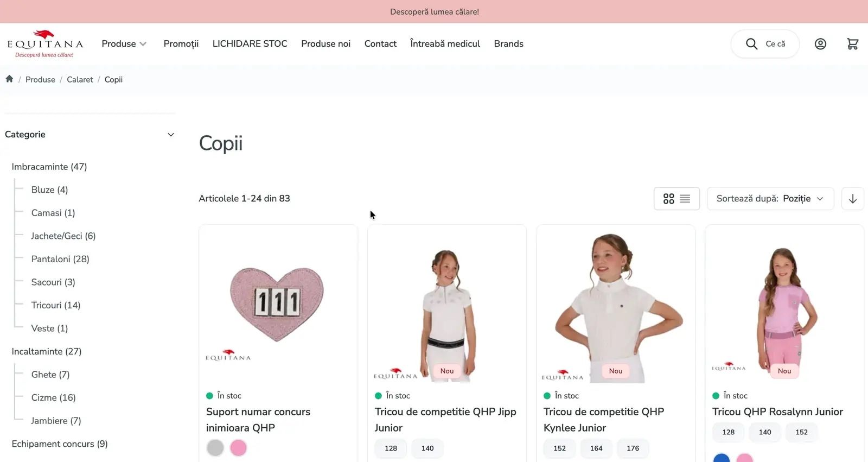
Task: Go to Produse noi
Action: (x=326, y=44)
